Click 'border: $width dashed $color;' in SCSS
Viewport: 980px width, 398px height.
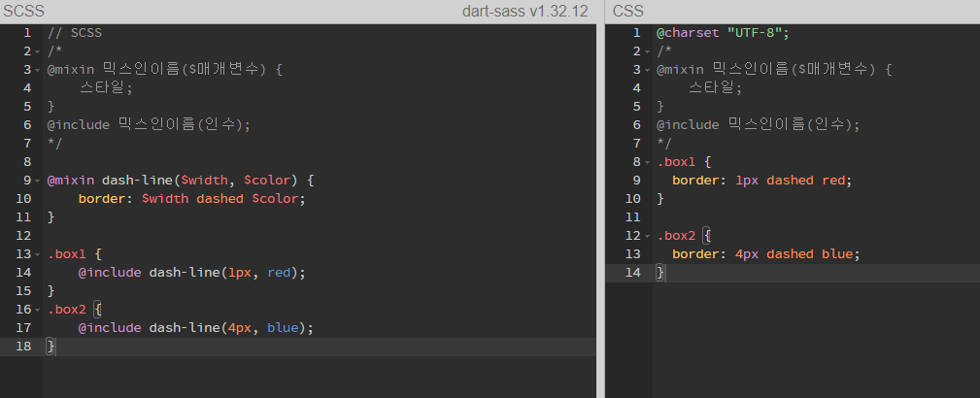(x=192, y=199)
